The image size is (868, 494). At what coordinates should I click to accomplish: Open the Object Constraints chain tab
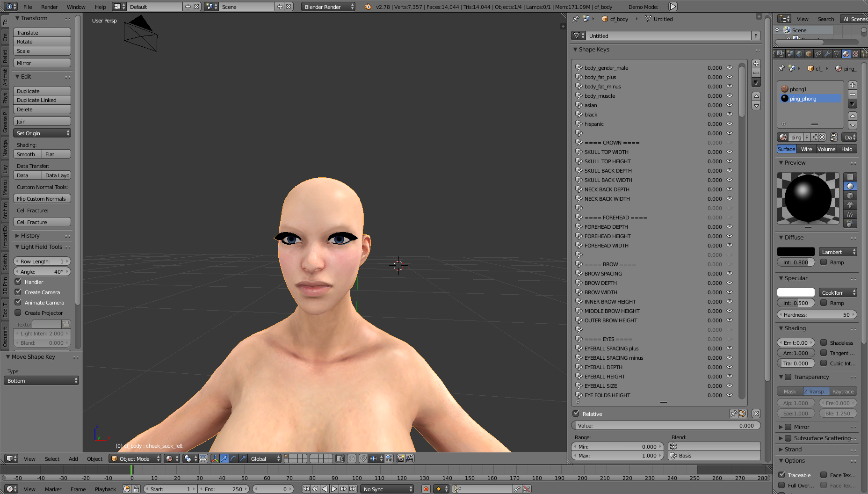click(818, 54)
